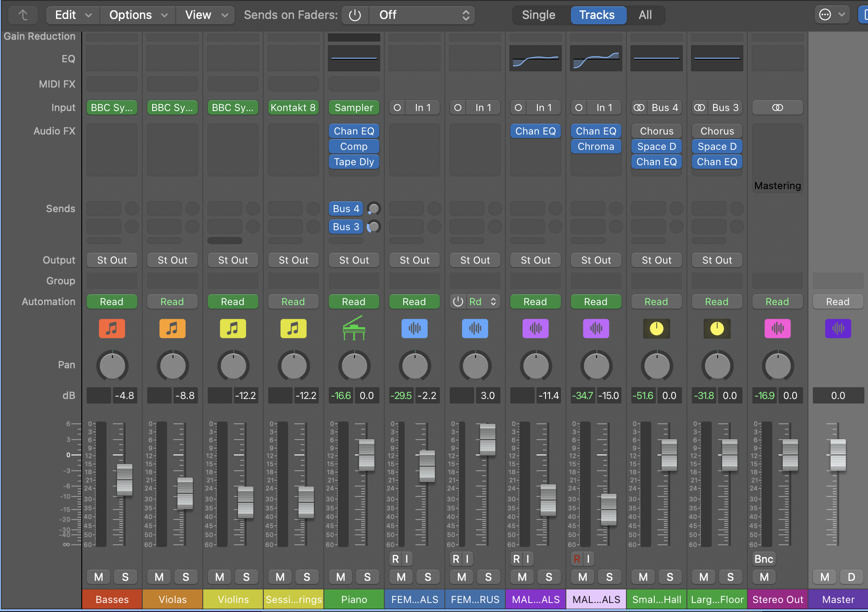The image size is (868, 612).
Task: Mute the Stereo Out channel
Action: (x=764, y=577)
